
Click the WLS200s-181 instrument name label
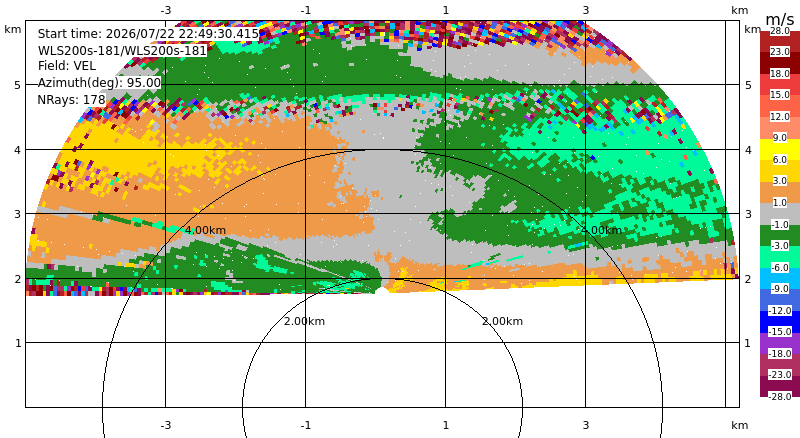122,51
